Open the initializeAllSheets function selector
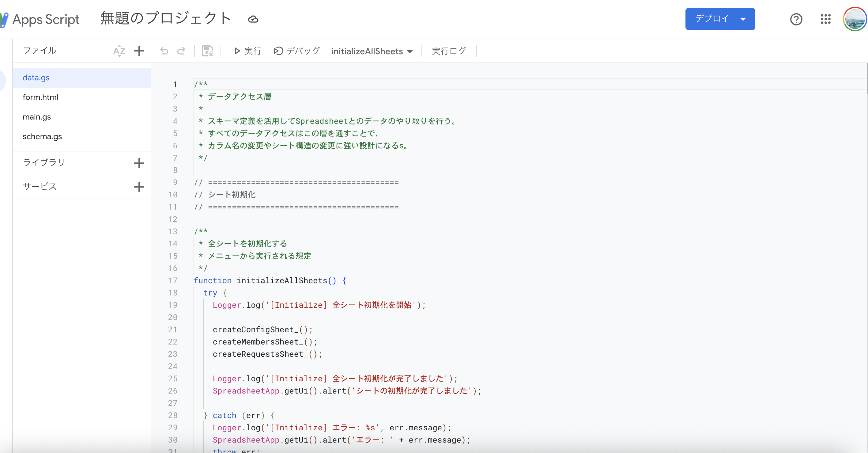Image resolution: width=868 pixels, height=453 pixels. pos(372,51)
